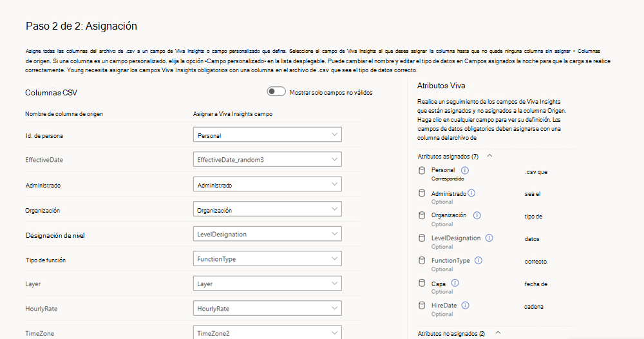Viewport: 644px width, 339px height.
Task: Click the Atributos Viva heading
Action: 441,86
